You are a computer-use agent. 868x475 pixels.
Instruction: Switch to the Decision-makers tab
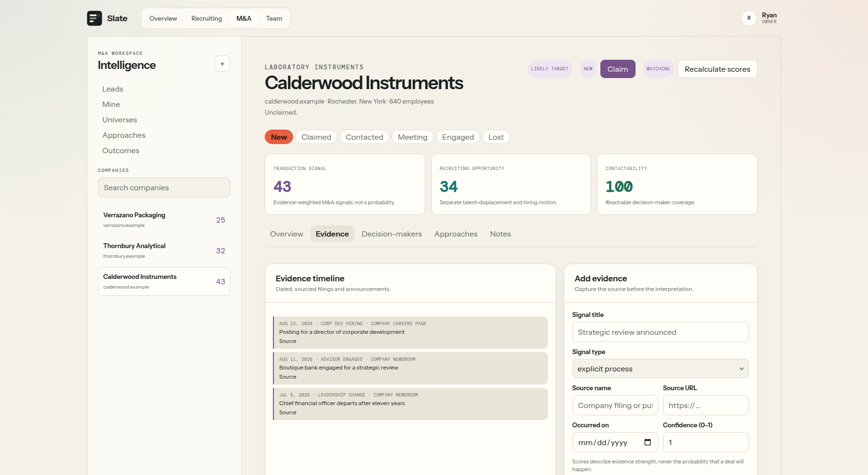(x=392, y=234)
